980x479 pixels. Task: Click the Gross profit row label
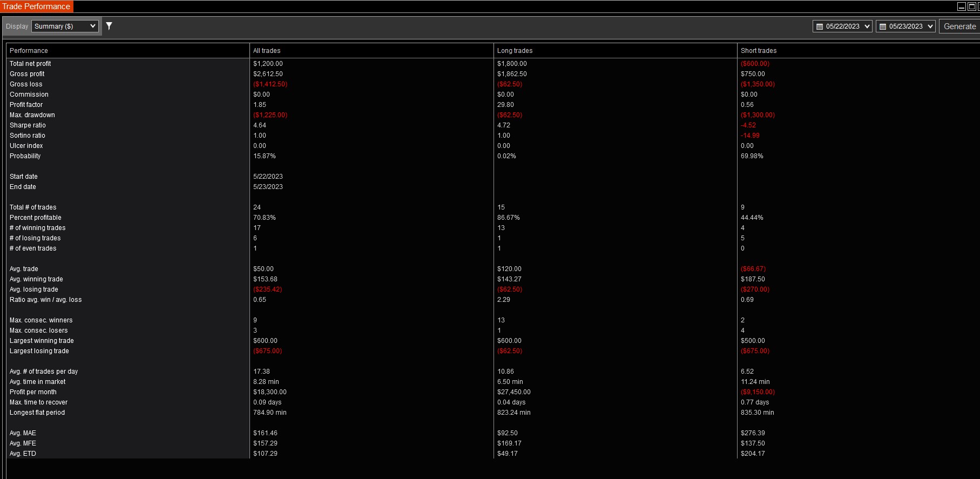click(27, 74)
